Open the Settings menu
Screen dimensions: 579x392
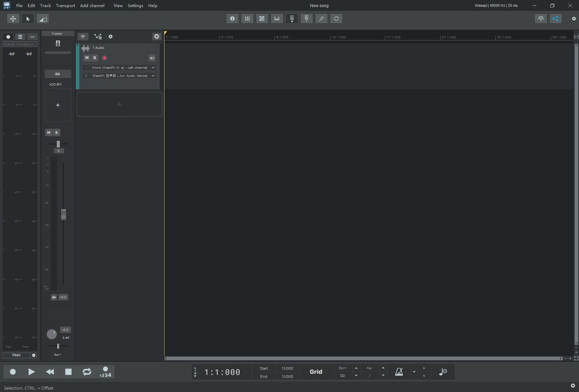pos(135,6)
